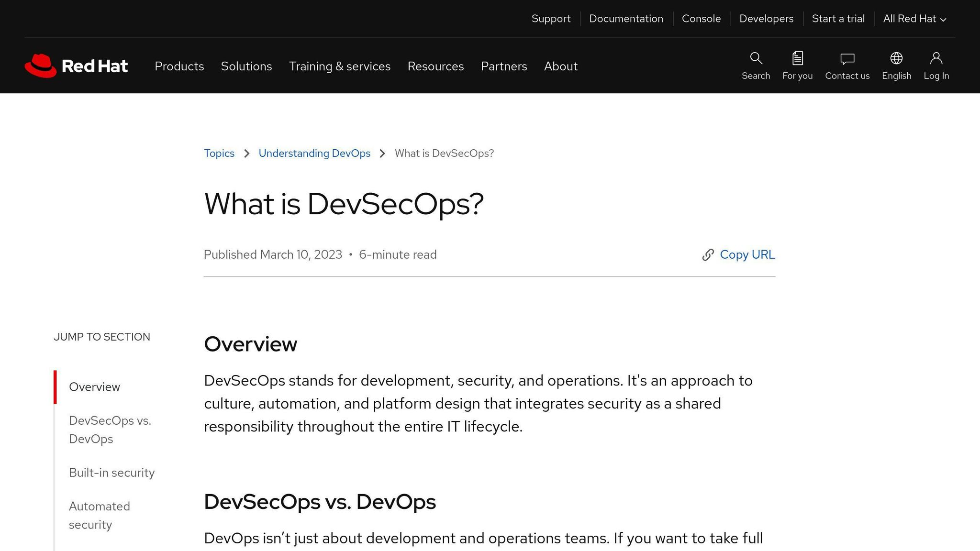Screen dimensions: 980x551
Task: Select the About menu item
Action: pyautogui.click(x=560, y=66)
